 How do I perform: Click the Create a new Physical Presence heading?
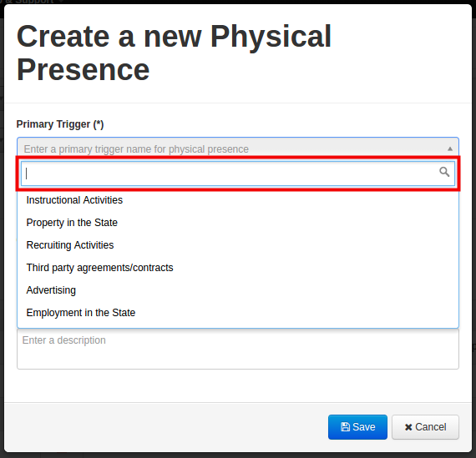click(174, 53)
